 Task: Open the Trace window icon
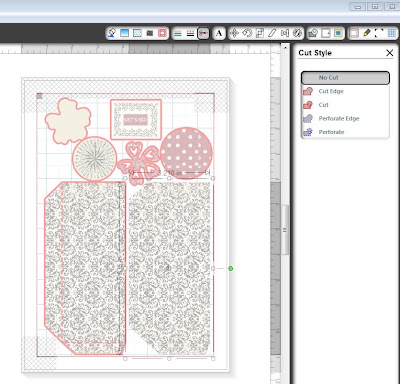[338, 33]
